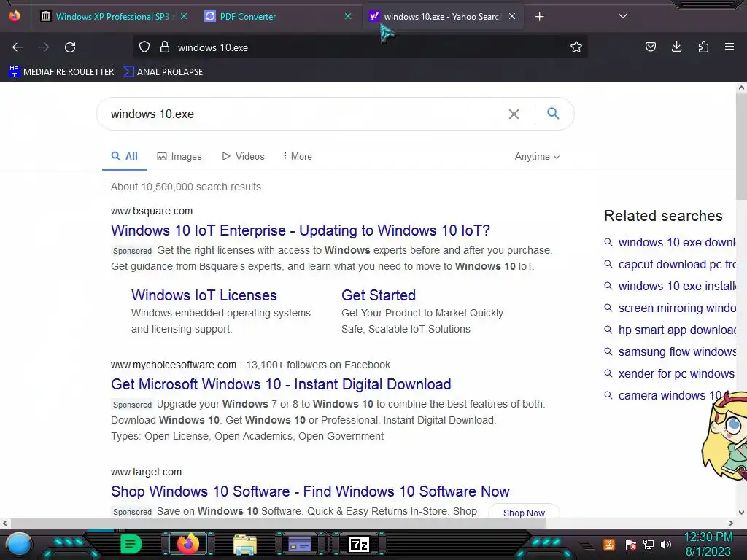Open the purple window app in taskbar

300,544
